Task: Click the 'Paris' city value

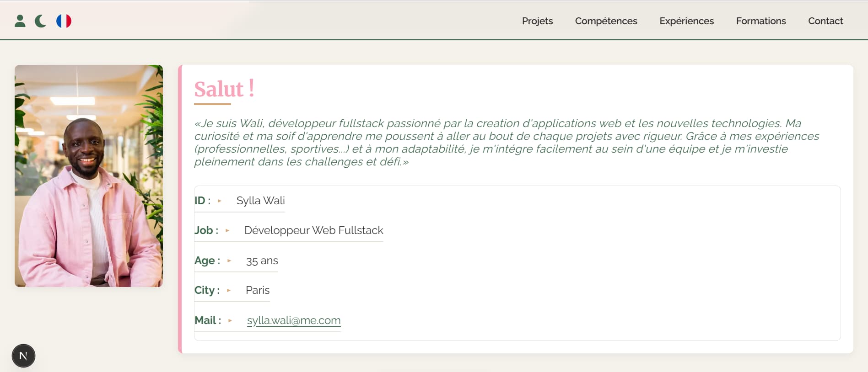Action: click(258, 290)
